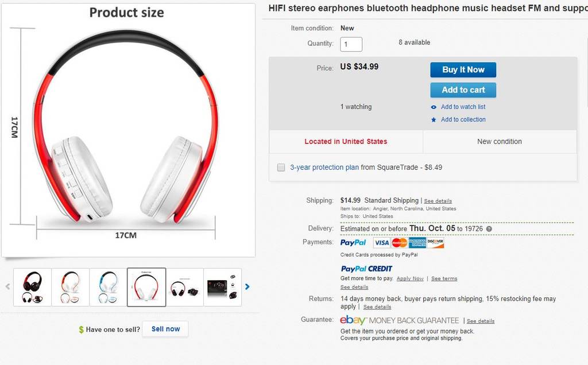Click the PayPal Credit logo
Image resolution: width=588 pixels, height=365 pixels.
(x=366, y=269)
